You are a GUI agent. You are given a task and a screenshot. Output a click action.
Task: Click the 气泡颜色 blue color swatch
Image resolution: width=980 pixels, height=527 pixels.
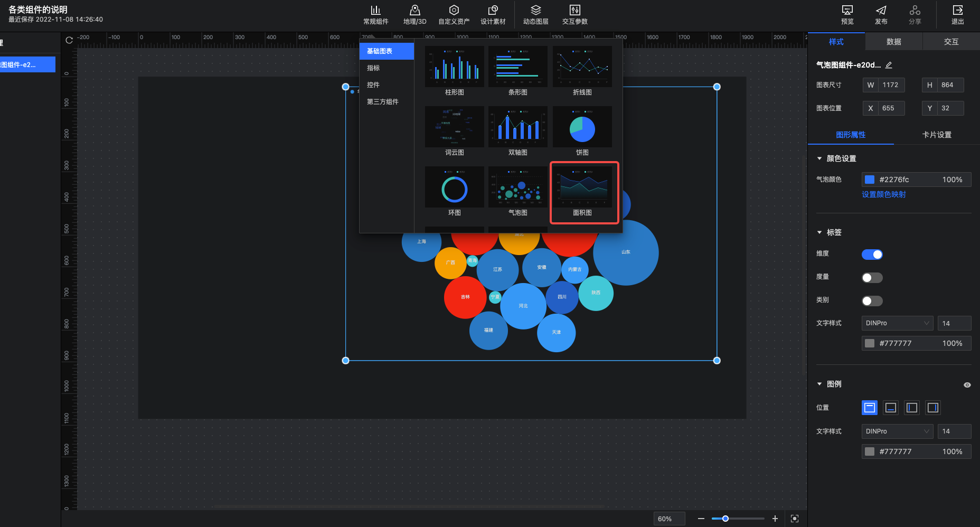[870, 180]
